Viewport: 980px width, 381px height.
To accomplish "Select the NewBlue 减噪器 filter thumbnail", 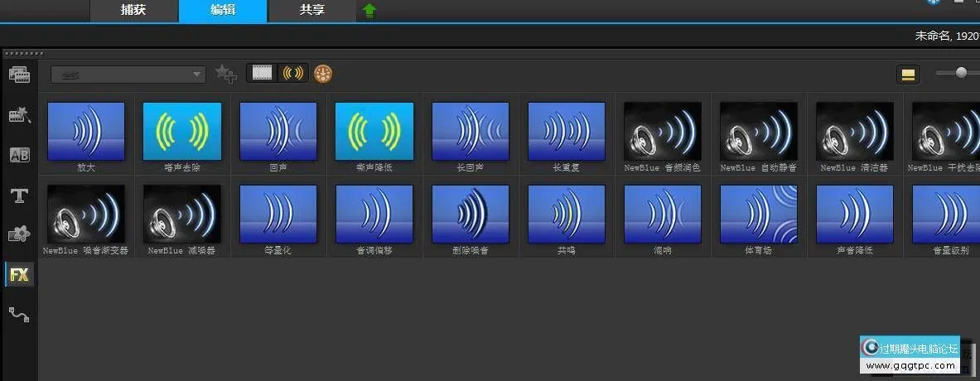I will tap(182, 214).
